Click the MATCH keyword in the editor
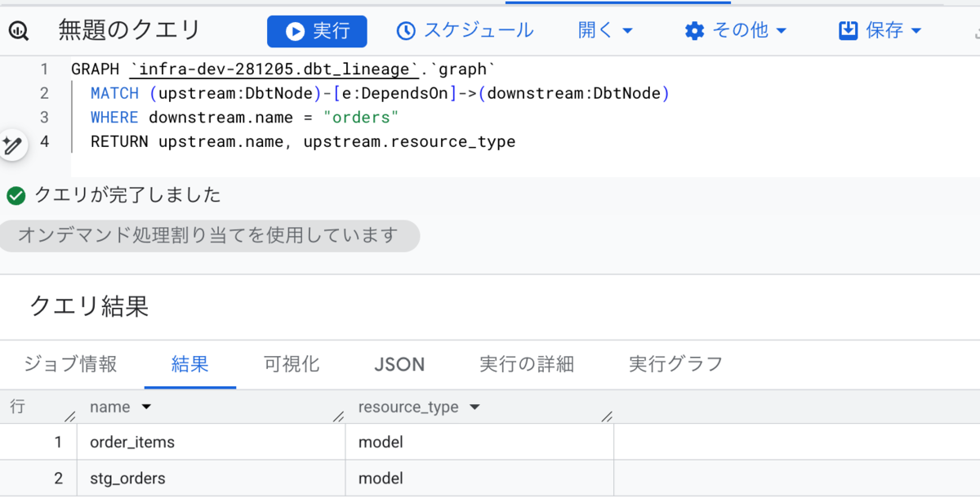Screen dimensions: 980x503 (x=114, y=93)
